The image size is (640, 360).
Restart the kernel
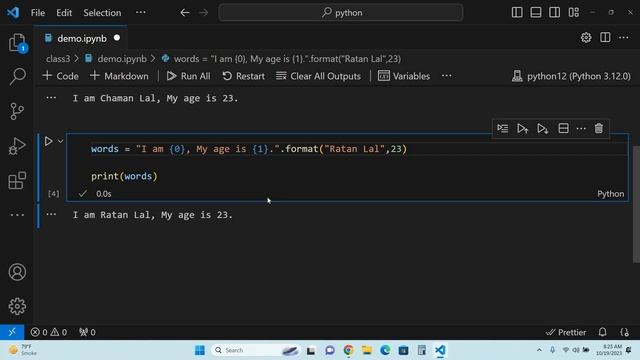coord(244,76)
